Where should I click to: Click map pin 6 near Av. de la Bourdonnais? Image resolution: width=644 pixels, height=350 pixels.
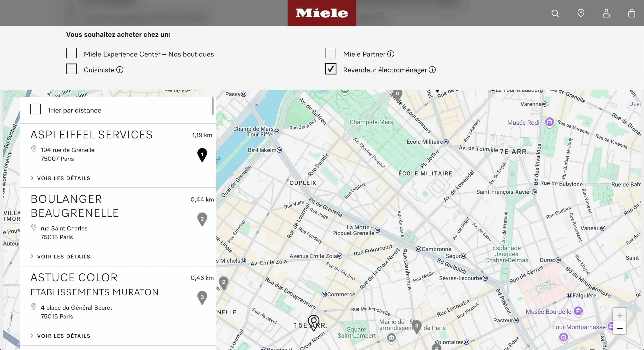(x=397, y=95)
